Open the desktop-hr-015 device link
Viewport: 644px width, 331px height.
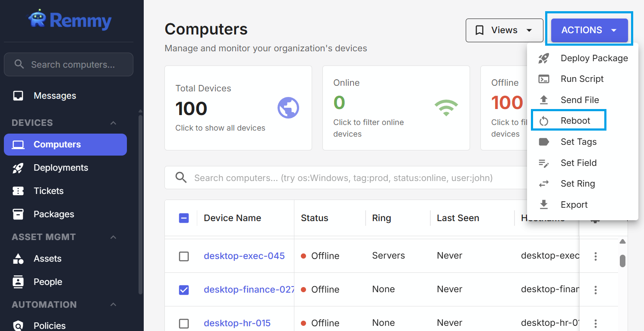237,323
